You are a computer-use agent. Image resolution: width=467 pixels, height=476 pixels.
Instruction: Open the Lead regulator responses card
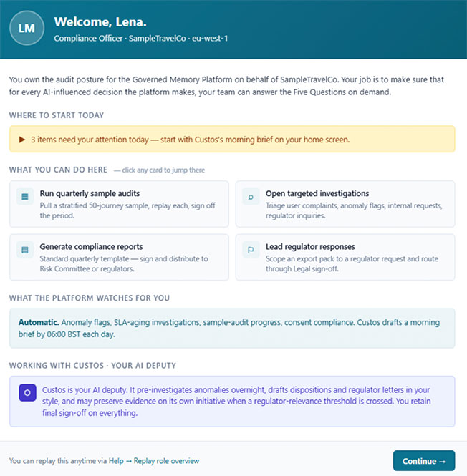pos(345,257)
